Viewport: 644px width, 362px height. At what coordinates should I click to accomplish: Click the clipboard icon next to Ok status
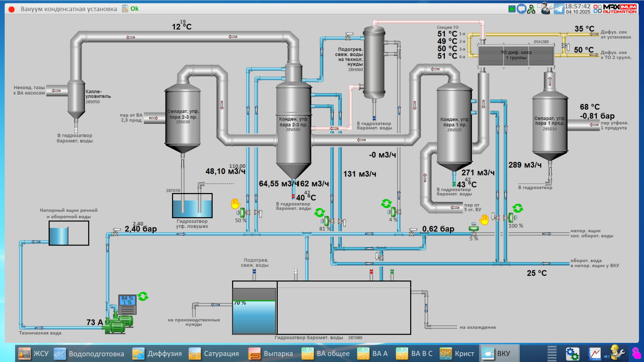pos(125,9)
